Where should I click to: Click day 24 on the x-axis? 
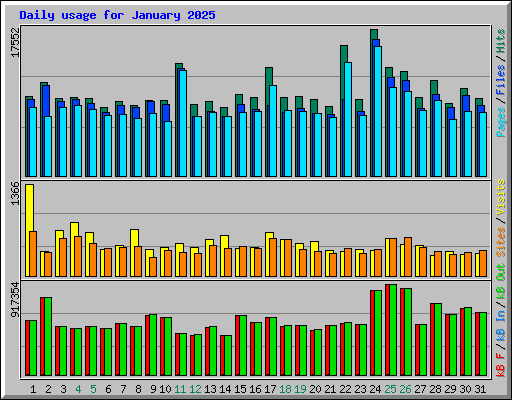point(375,389)
